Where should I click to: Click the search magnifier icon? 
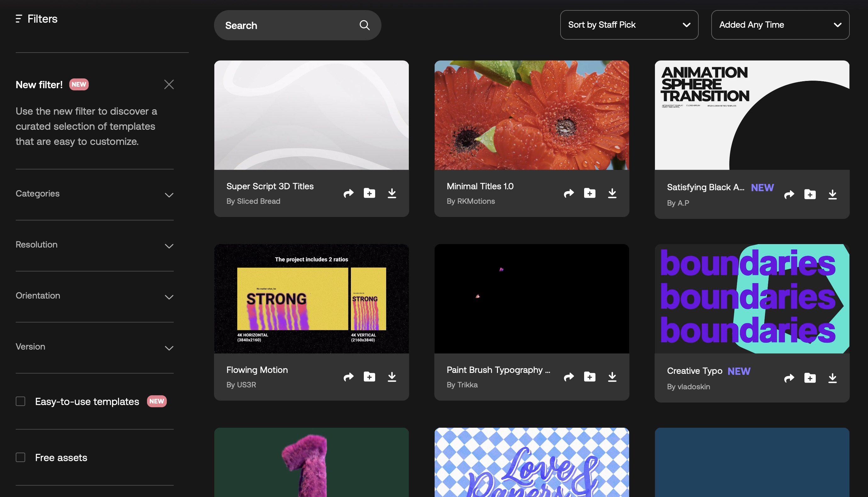[x=364, y=25]
